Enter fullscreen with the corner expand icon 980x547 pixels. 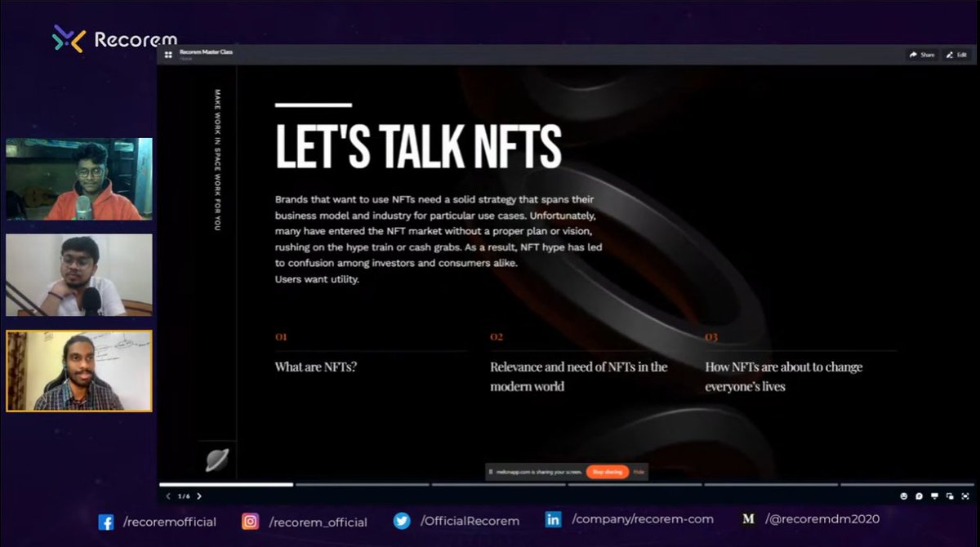point(965,496)
